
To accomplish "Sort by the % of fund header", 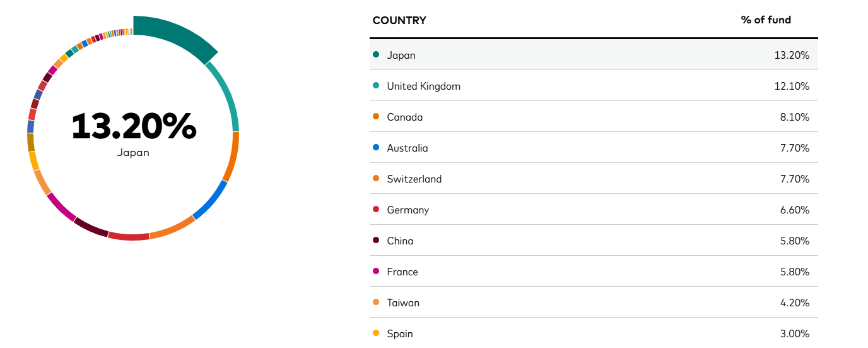I will pos(766,20).
